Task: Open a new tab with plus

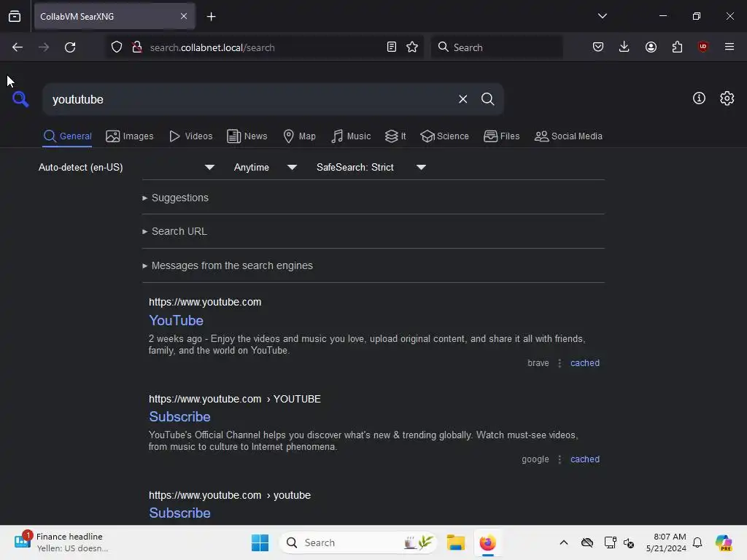Action: click(x=211, y=17)
